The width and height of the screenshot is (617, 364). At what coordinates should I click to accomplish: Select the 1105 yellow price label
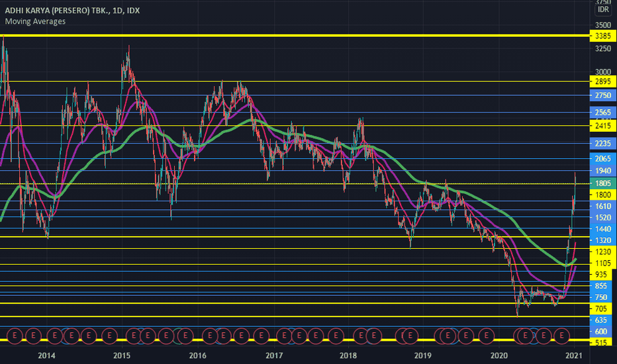click(x=603, y=263)
